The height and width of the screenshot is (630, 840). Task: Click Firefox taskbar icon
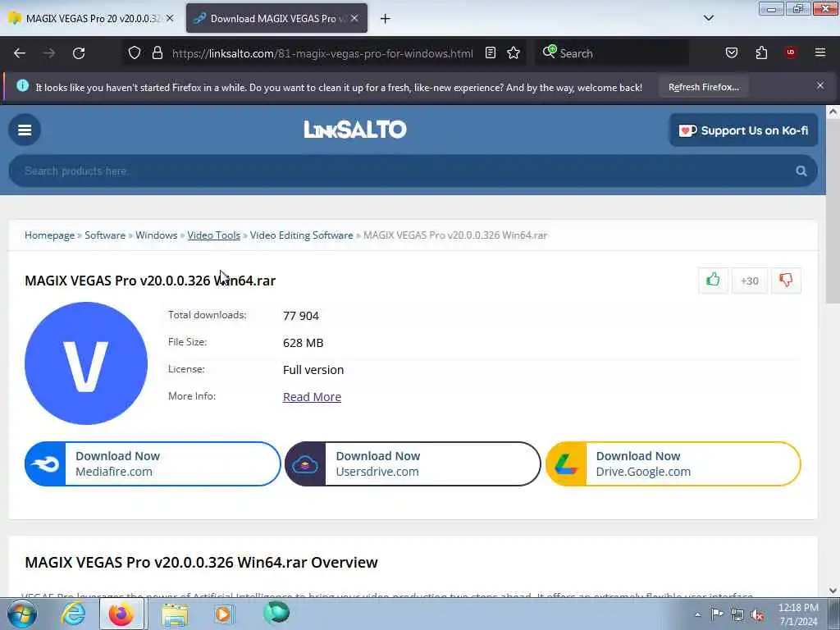[x=121, y=614]
